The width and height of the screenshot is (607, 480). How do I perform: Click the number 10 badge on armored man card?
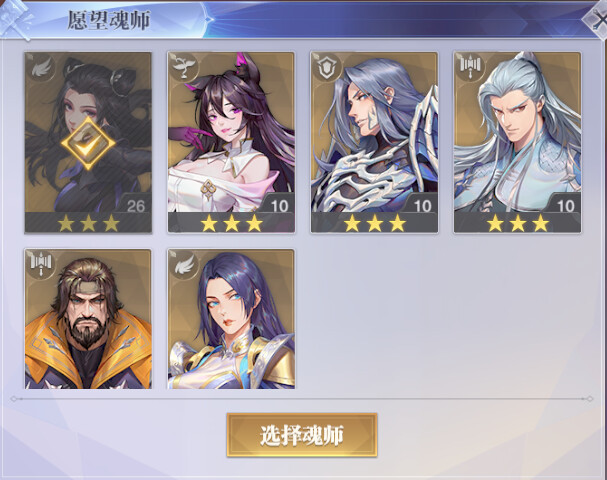tap(422, 206)
